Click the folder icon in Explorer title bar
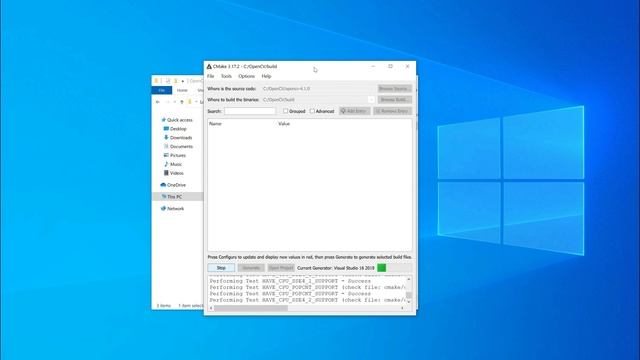 pyautogui.click(x=156, y=81)
